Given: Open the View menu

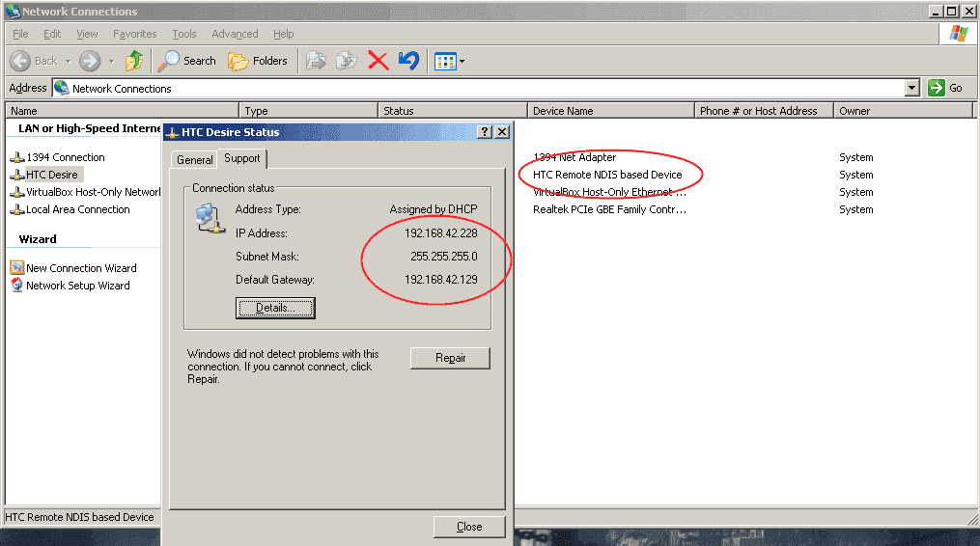Looking at the screenshot, I should pyautogui.click(x=87, y=34).
